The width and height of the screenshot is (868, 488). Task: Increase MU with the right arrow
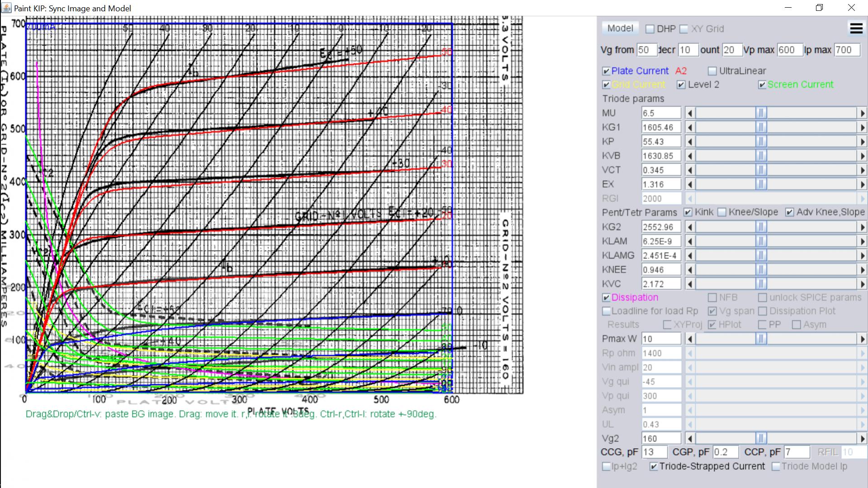click(862, 113)
